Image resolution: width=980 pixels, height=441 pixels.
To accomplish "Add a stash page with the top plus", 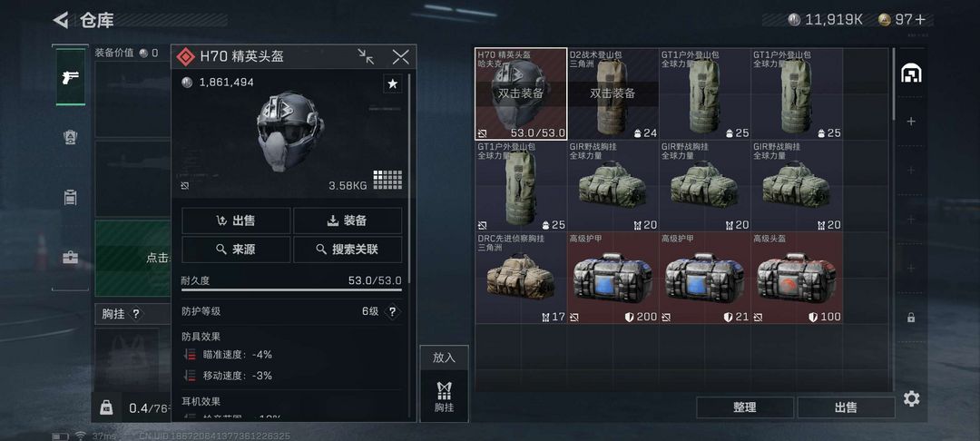I will click(911, 122).
